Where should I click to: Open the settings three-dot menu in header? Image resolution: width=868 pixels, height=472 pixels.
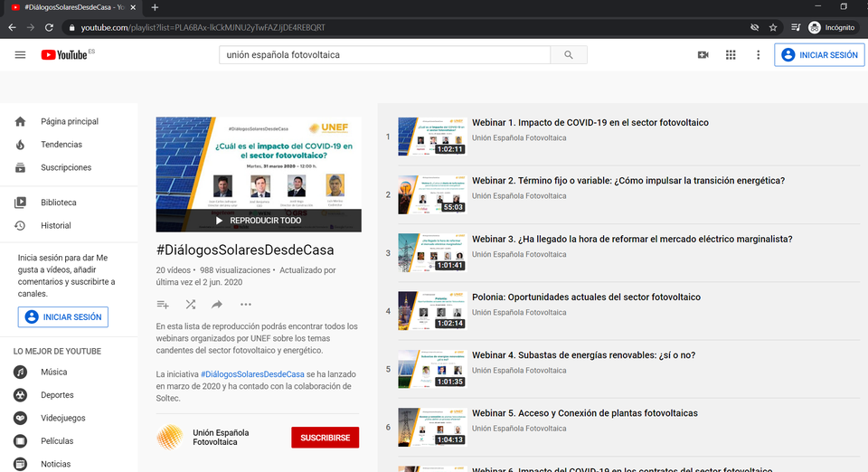coord(758,55)
